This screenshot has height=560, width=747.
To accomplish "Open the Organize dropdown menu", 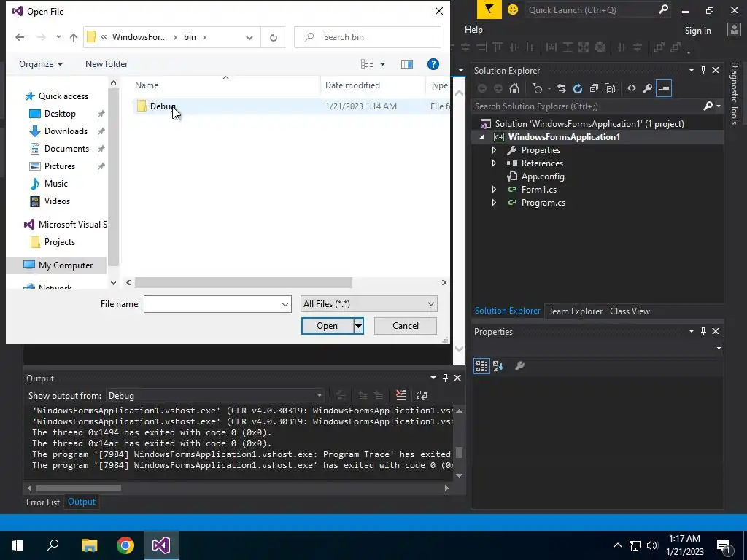I will pyautogui.click(x=41, y=64).
